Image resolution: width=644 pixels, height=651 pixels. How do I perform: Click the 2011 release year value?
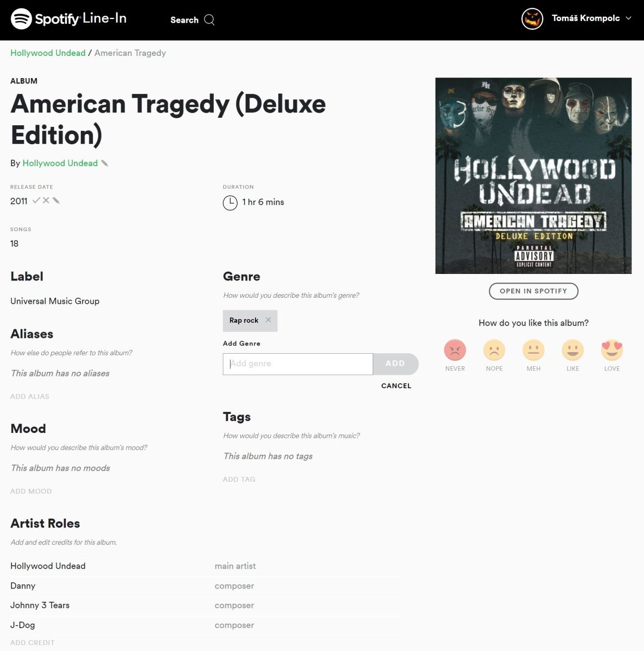[19, 201]
